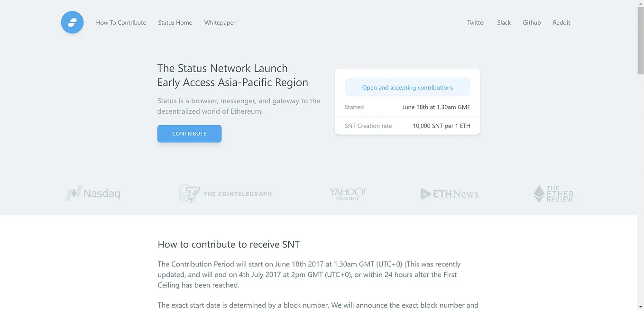The image size is (644, 310).
Task: Click The Ether Review logo
Action: (553, 194)
